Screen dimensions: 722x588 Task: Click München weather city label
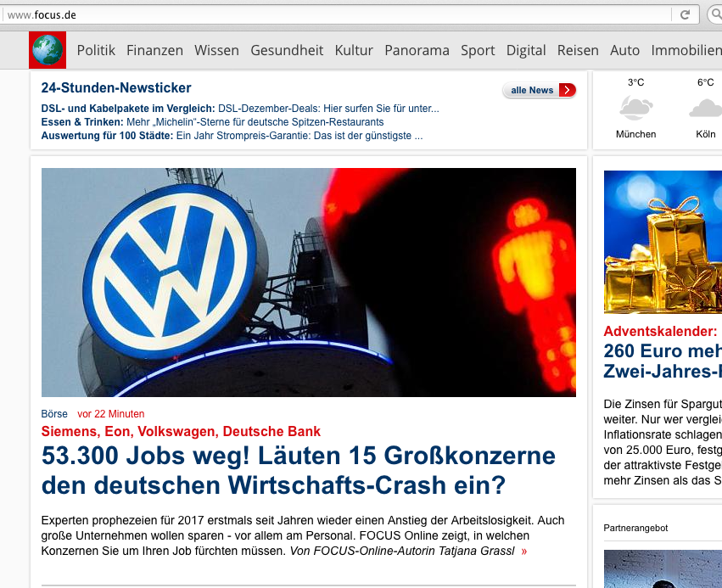click(636, 134)
